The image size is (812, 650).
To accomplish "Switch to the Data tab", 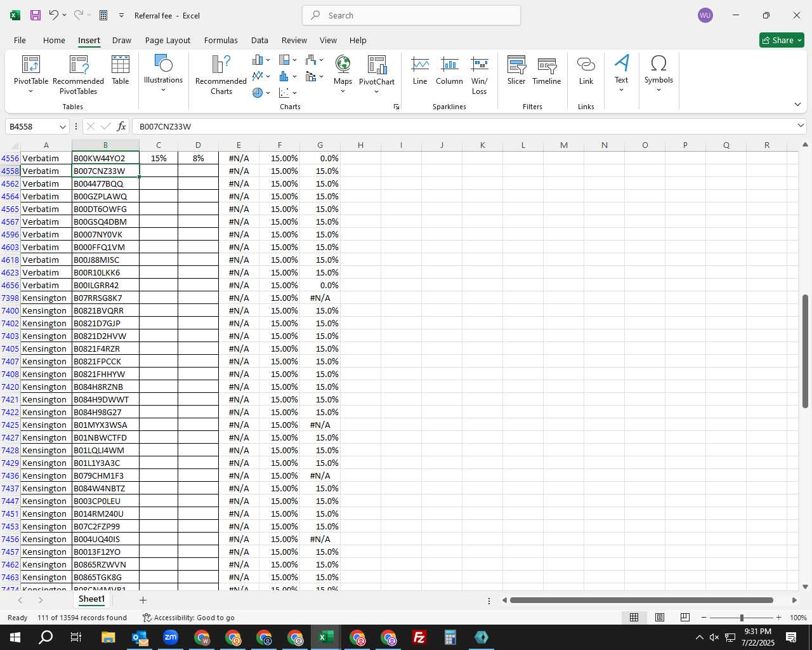I will pyautogui.click(x=259, y=40).
